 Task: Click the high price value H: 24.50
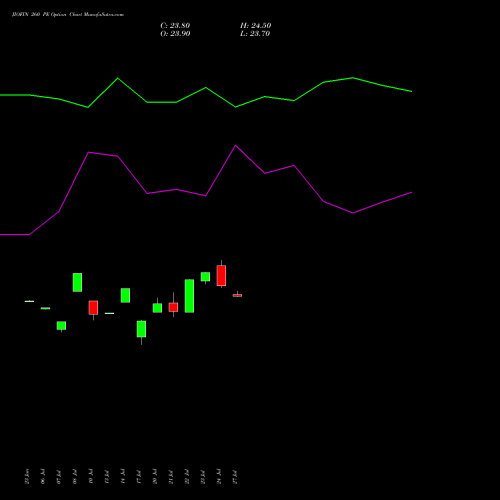(x=256, y=26)
